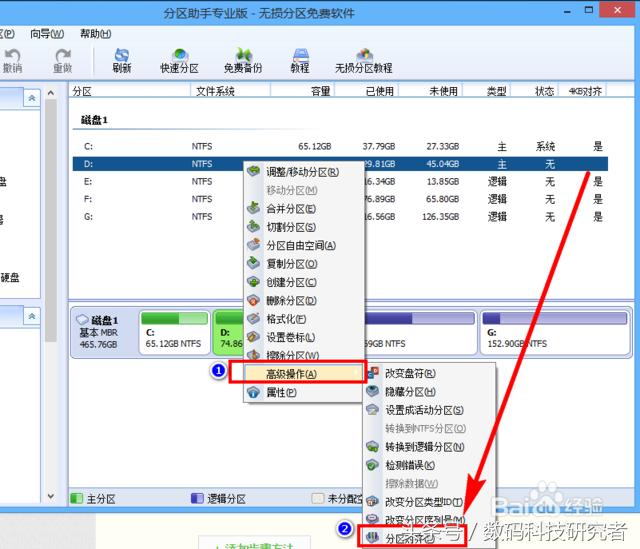Select the E: partition row

click(x=340, y=182)
